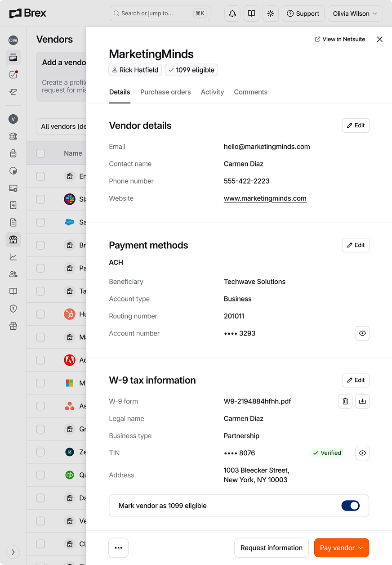This screenshot has height=565, width=392.
Task: Click the beneficiary Techwave Solutions
Action: coord(255,282)
